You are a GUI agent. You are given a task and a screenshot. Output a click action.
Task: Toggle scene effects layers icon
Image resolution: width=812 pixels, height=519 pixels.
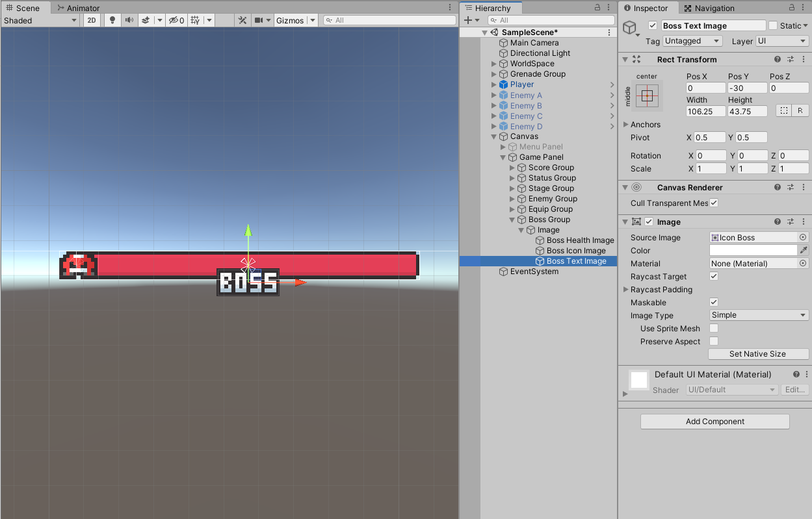[145, 20]
